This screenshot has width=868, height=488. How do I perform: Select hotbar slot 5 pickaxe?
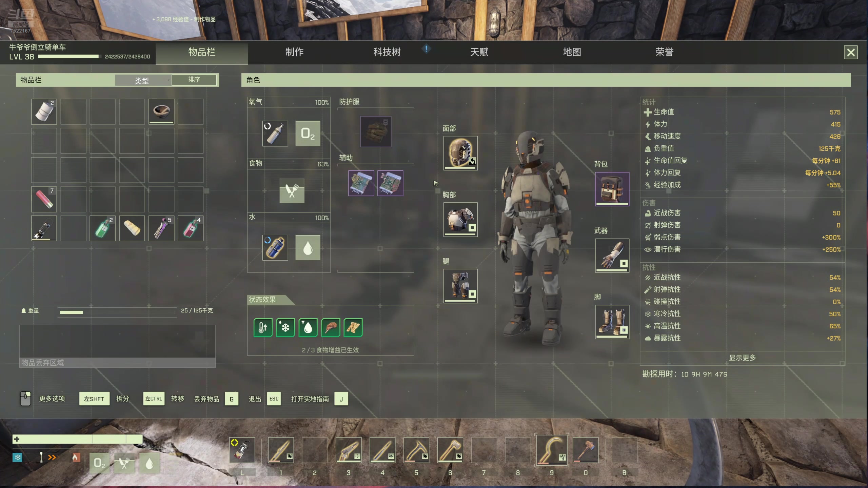416,450
